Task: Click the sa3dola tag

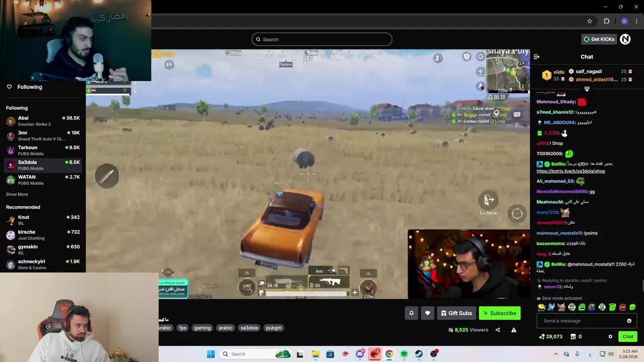Action: (x=249, y=328)
